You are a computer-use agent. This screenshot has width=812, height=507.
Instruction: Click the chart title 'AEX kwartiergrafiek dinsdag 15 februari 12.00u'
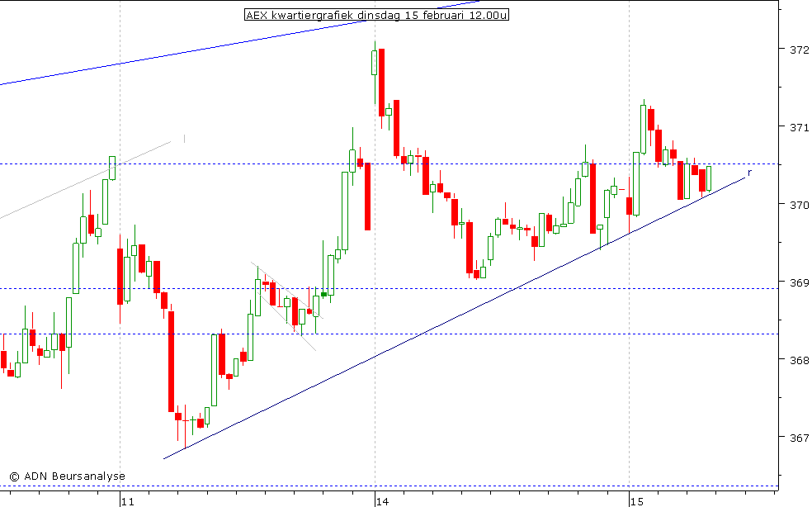(x=376, y=15)
